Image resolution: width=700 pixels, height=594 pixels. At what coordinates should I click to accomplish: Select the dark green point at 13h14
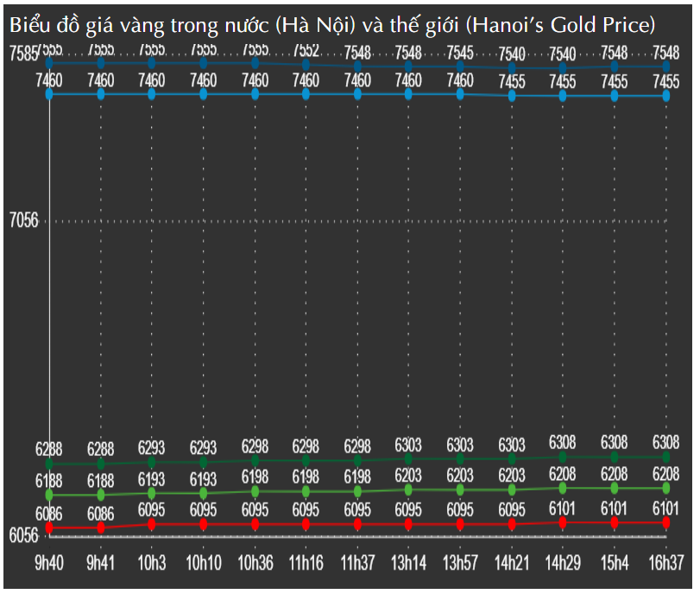click(408, 458)
